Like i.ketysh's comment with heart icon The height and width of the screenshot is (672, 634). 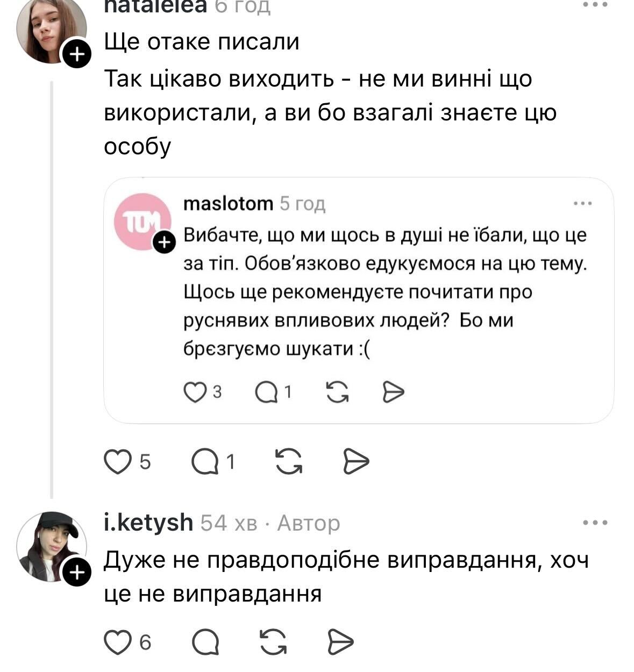tap(116, 642)
